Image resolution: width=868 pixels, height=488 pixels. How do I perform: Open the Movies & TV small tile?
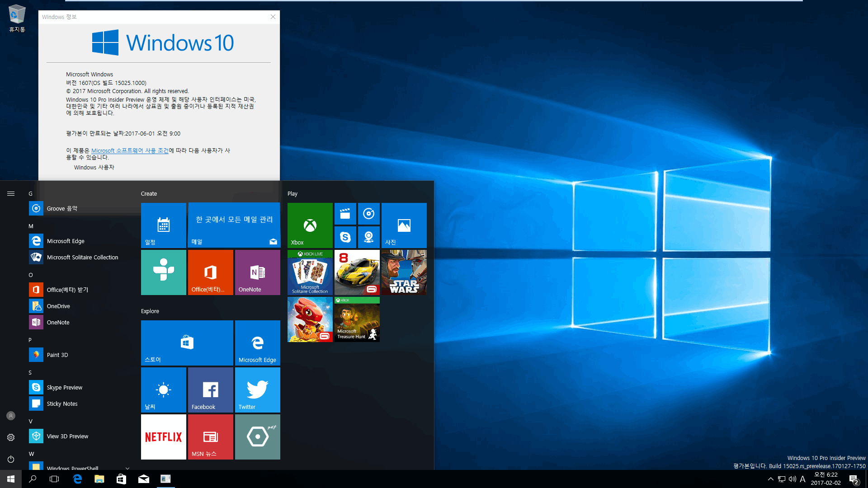(x=345, y=214)
